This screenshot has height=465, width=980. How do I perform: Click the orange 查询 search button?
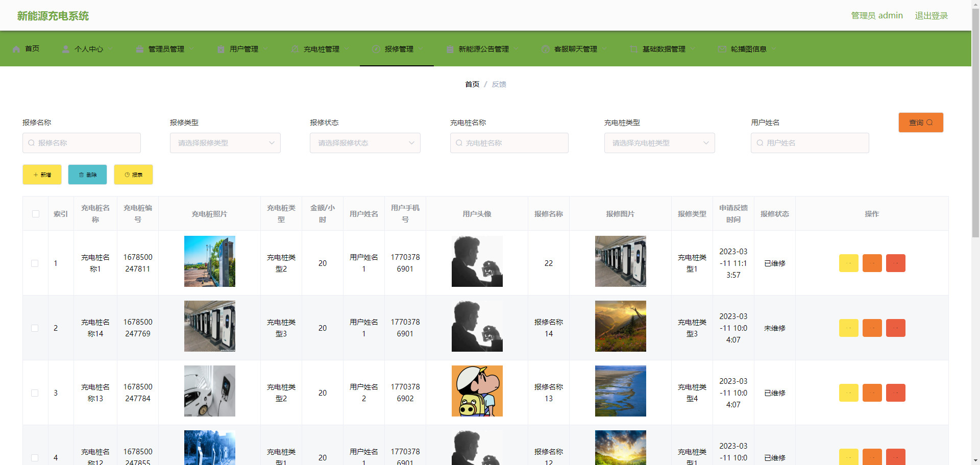point(921,123)
